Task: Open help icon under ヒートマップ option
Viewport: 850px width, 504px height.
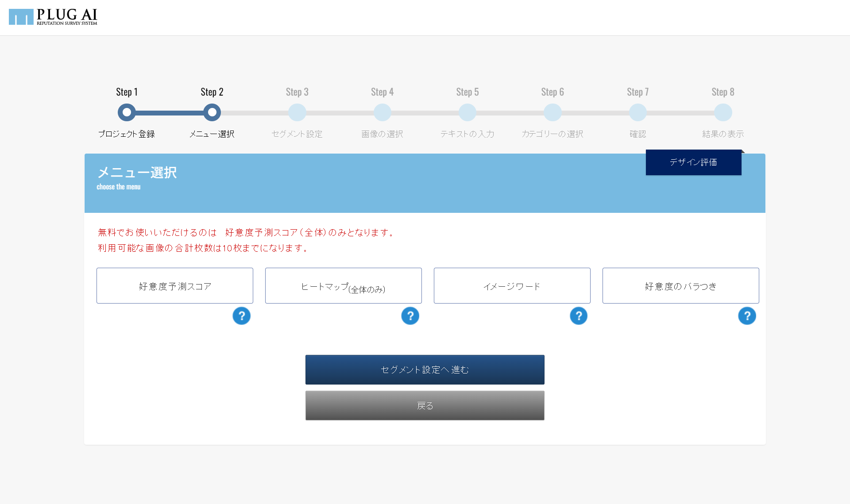Action: [x=410, y=316]
